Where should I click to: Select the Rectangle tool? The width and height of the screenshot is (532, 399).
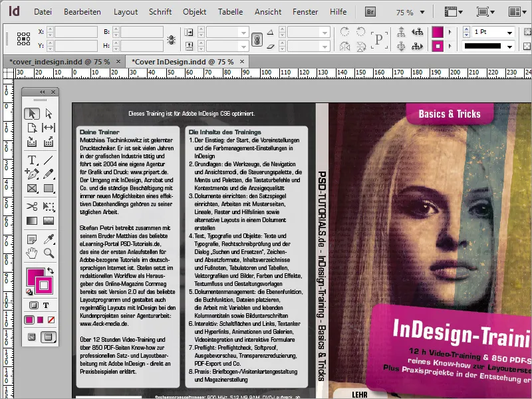(x=49, y=188)
